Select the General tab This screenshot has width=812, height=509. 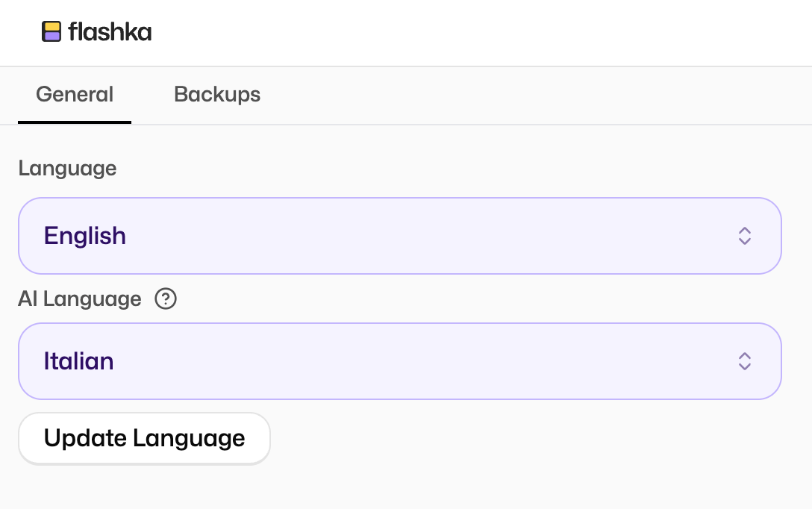tap(75, 95)
